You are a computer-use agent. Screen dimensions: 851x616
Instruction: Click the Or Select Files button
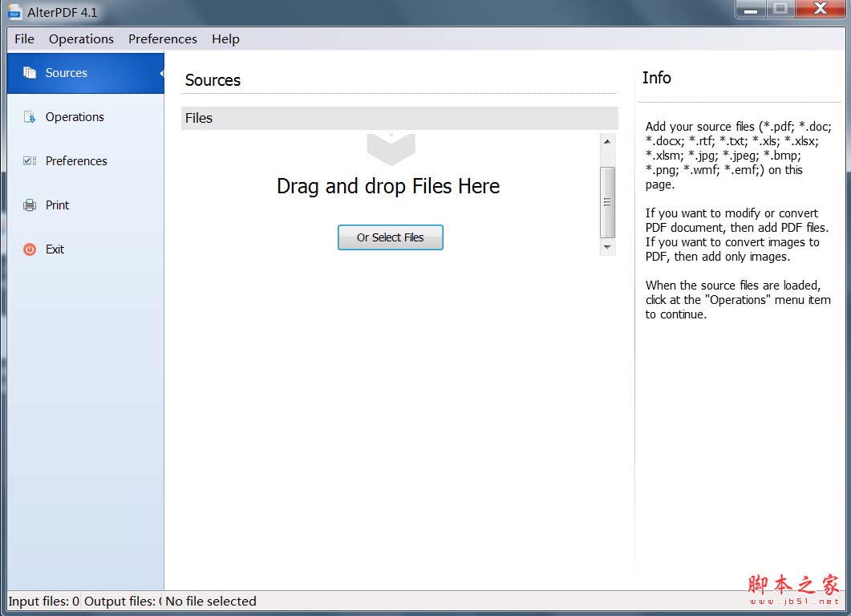(x=391, y=237)
